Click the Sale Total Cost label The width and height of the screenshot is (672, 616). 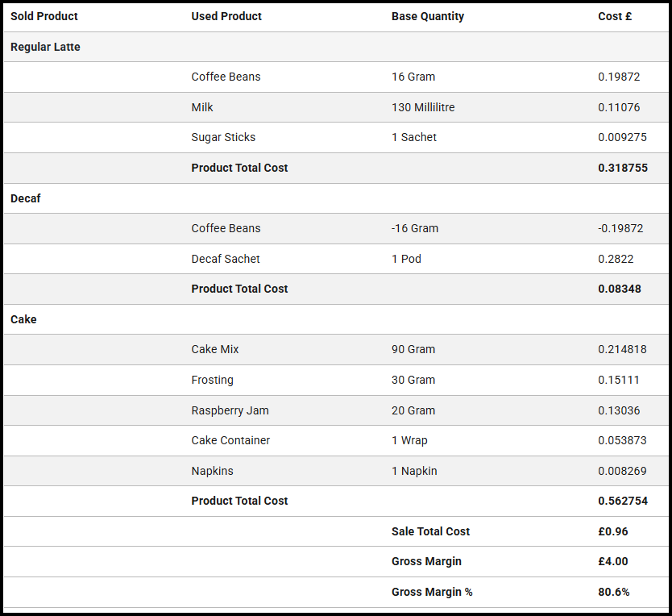430,531
